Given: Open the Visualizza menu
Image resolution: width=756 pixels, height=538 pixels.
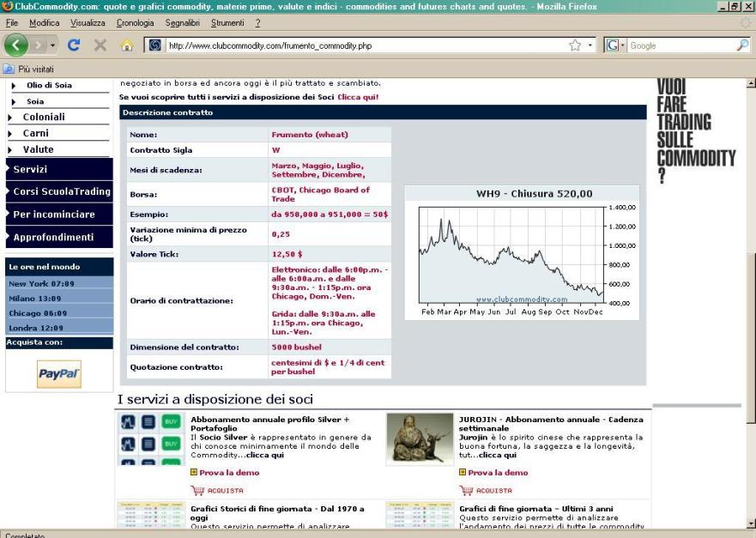Looking at the screenshot, I should coord(88,22).
